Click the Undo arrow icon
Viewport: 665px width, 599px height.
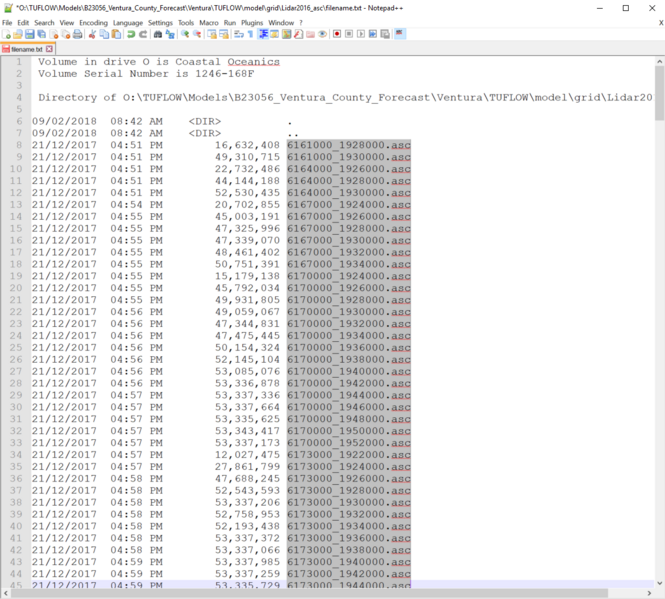131,34
